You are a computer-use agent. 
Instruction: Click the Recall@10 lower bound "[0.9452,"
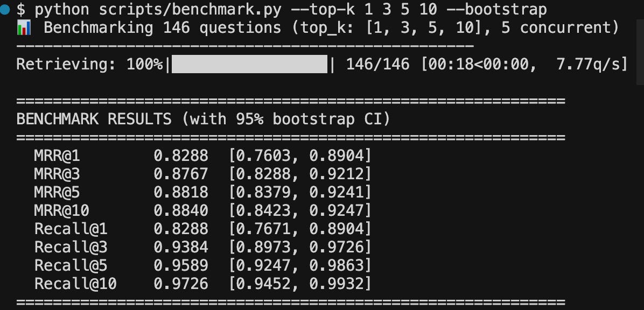pos(264,283)
